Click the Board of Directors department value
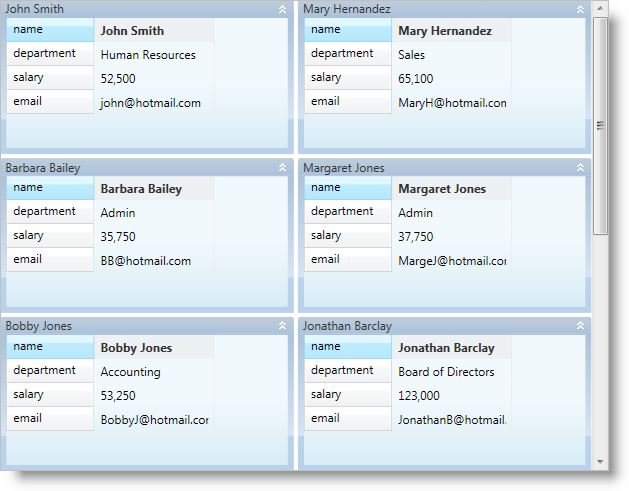629x491 pixels. point(446,372)
